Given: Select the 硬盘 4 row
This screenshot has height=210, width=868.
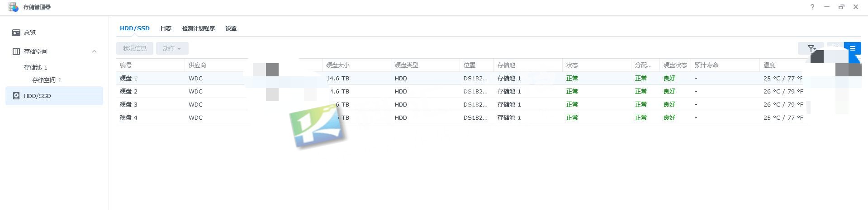Looking at the screenshot, I should (x=128, y=117).
